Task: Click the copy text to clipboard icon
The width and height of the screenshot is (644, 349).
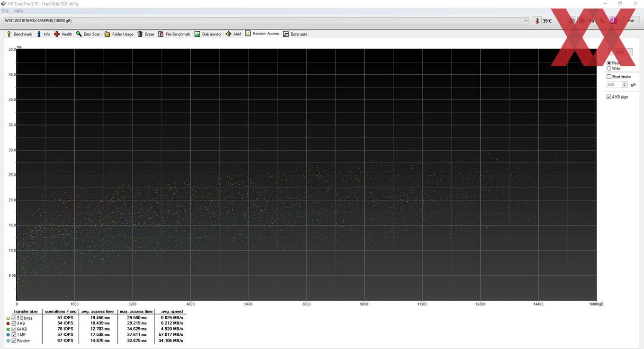Action: click(572, 21)
